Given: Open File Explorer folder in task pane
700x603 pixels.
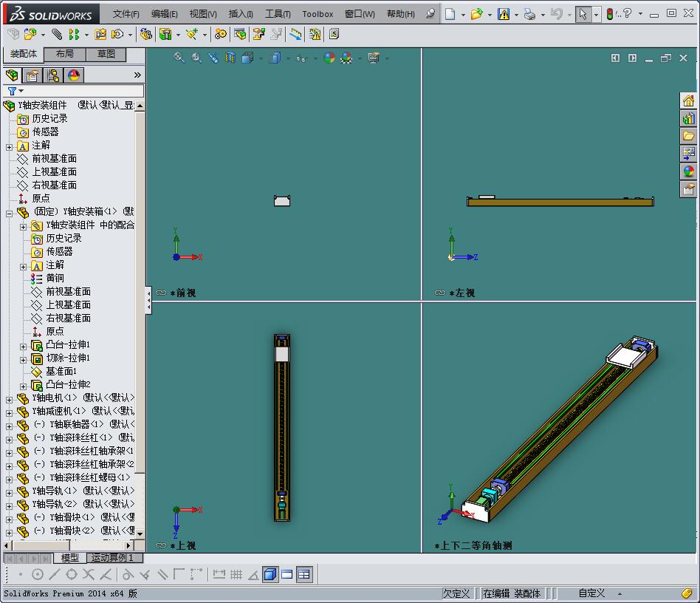Looking at the screenshot, I should 689,136.
